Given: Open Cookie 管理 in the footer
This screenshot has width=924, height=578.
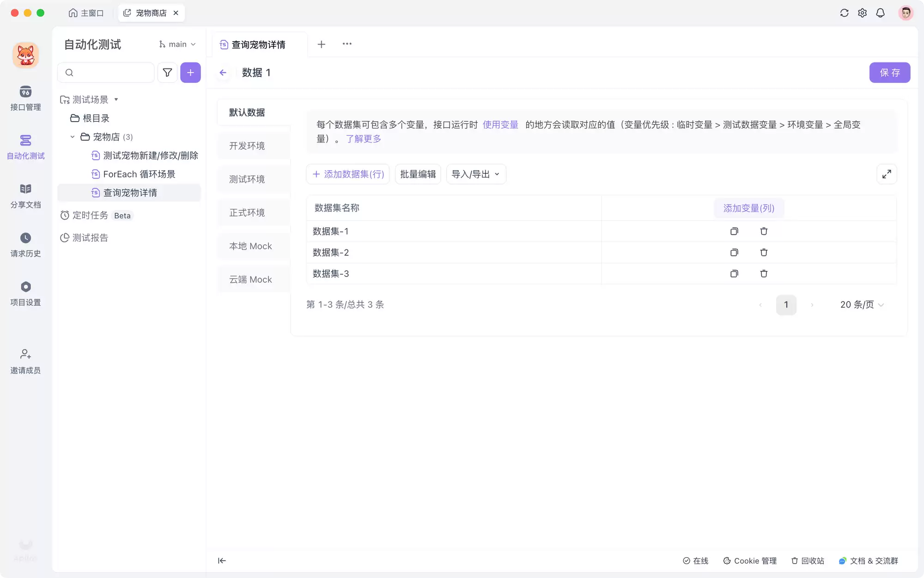Looking at the screenshot, I should click(x=750, y=561).
